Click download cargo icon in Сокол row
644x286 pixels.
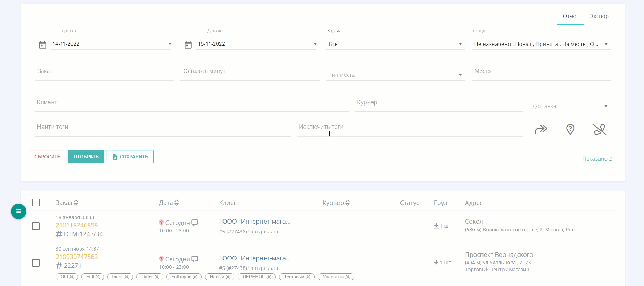[x=436, y=226]
